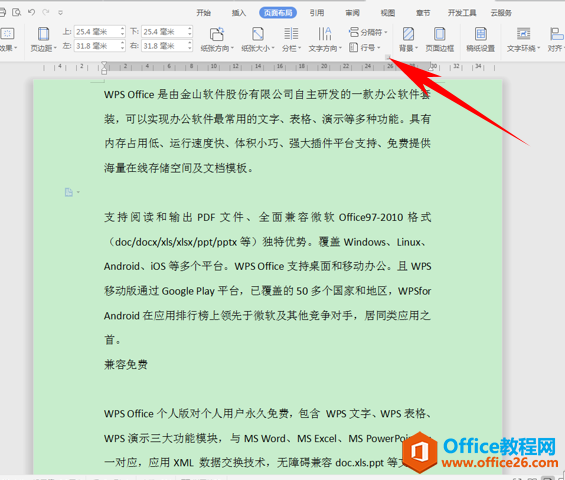Click the paste options icon in the page margin
Image resolution: width=565 pixels, height=480 pixels.
[68, 192]
